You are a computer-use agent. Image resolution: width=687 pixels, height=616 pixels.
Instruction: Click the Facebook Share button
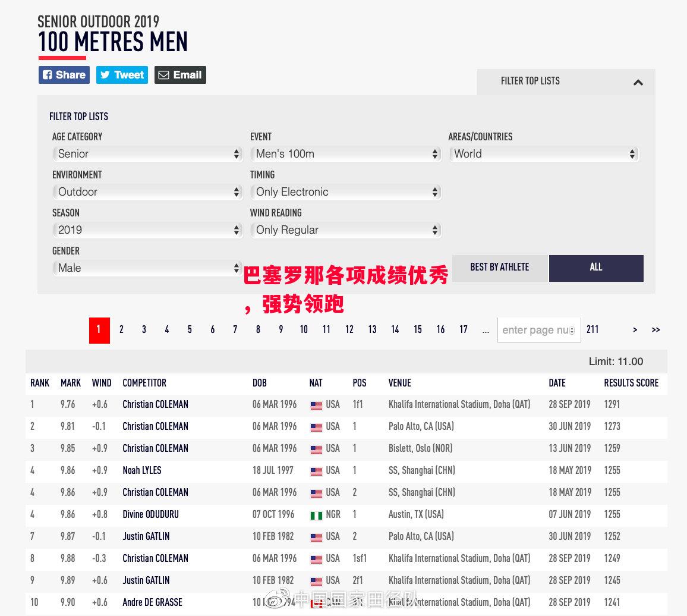click(64, 75)
